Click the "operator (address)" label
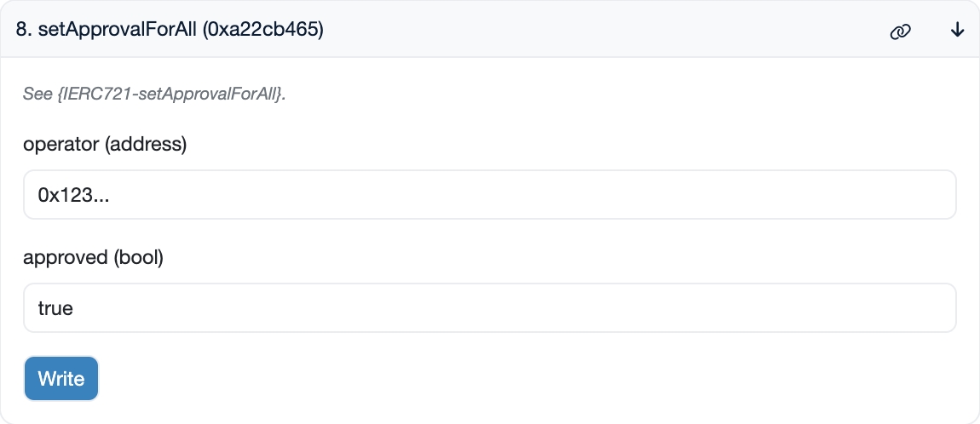This screenshot has width=980, height=424. coord(105,144)
